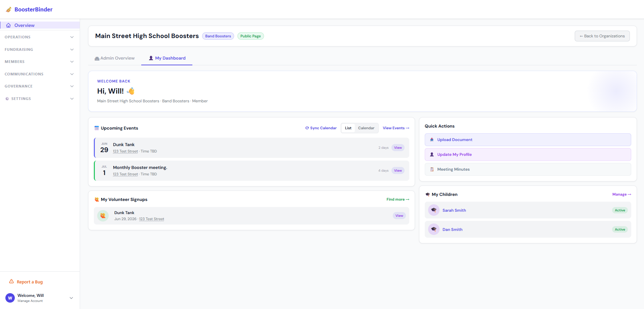Click Back to Organizations button
644x309 pixels.
tap(602, 36)
